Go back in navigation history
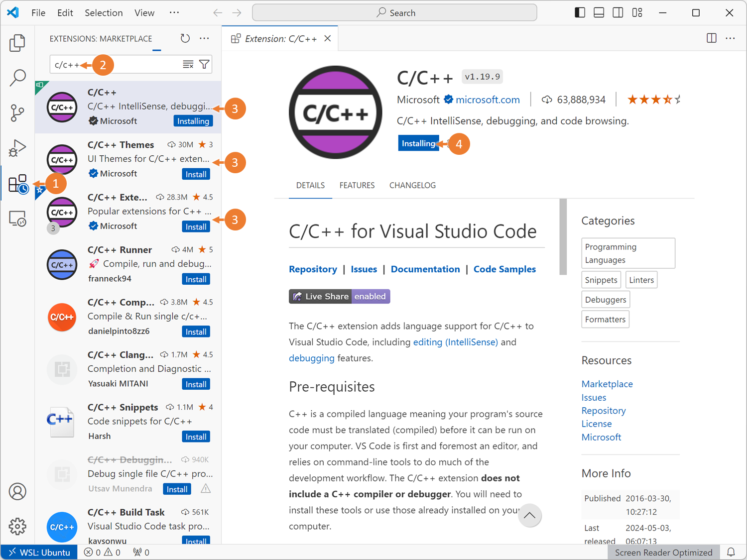747x560 pixels. coord(218,13)
